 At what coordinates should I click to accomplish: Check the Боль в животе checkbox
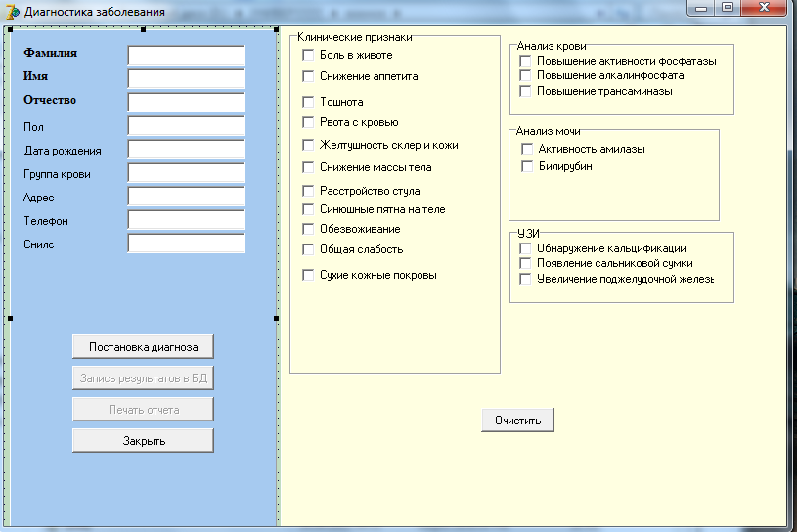point(308,55)
